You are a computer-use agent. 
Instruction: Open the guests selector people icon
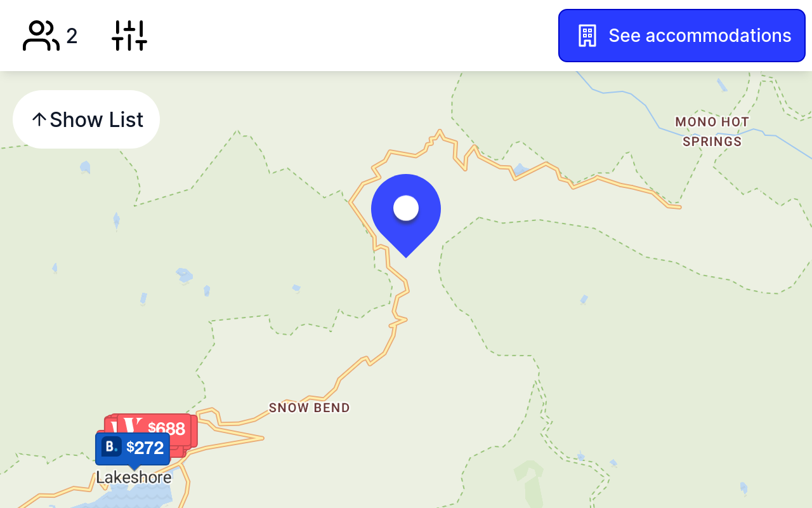click(x=41, y=36)
